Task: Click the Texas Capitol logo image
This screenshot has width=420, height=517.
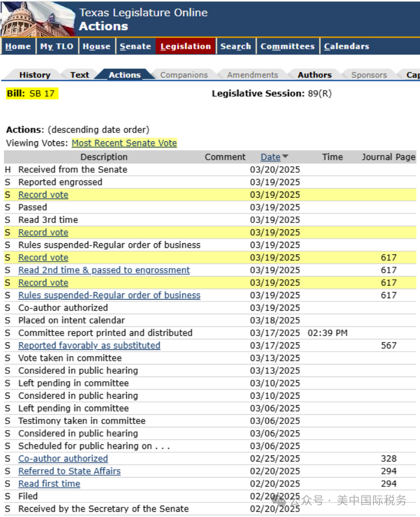Action: [38, 19]
